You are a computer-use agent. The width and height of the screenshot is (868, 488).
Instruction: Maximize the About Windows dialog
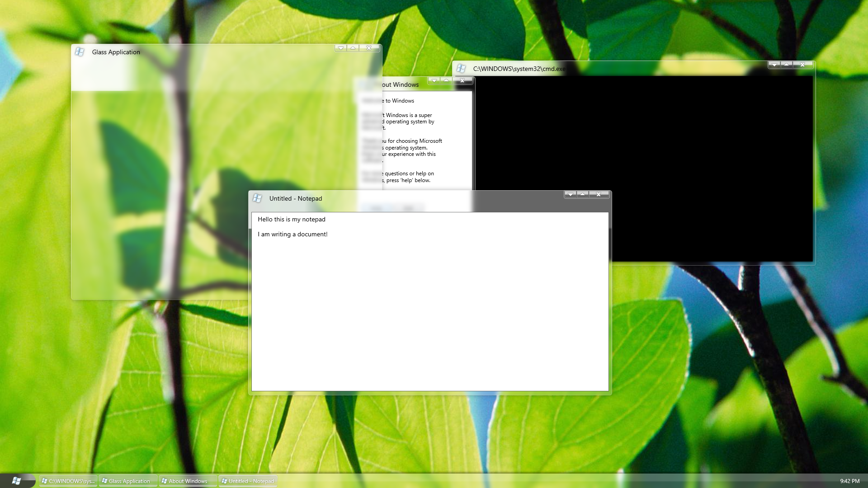click(x=447, y=80)
